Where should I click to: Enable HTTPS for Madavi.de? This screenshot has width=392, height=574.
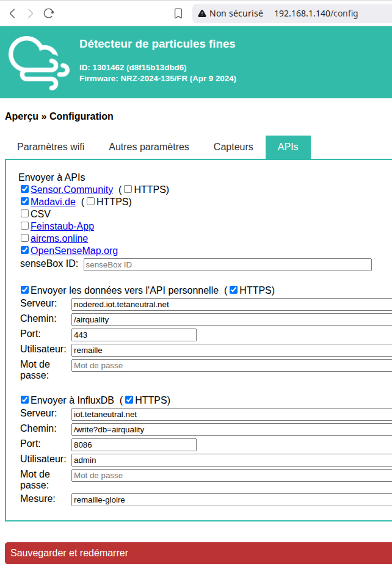[x=90, y=202]
